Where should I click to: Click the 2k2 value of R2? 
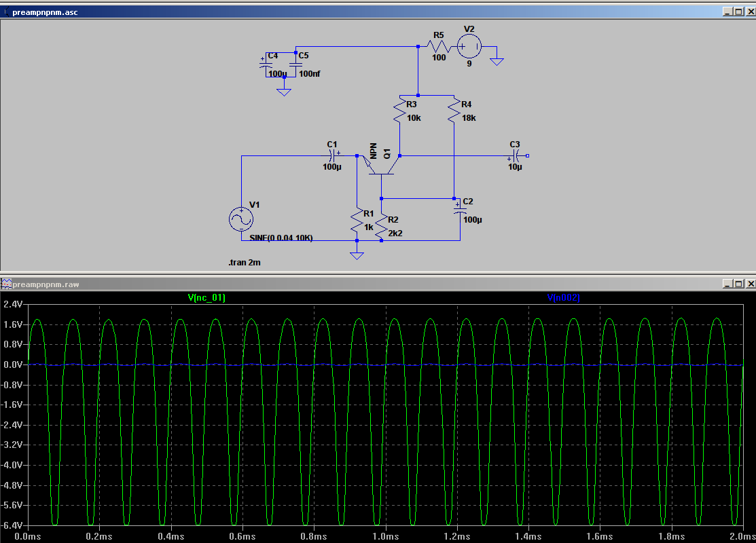point(395,233)
